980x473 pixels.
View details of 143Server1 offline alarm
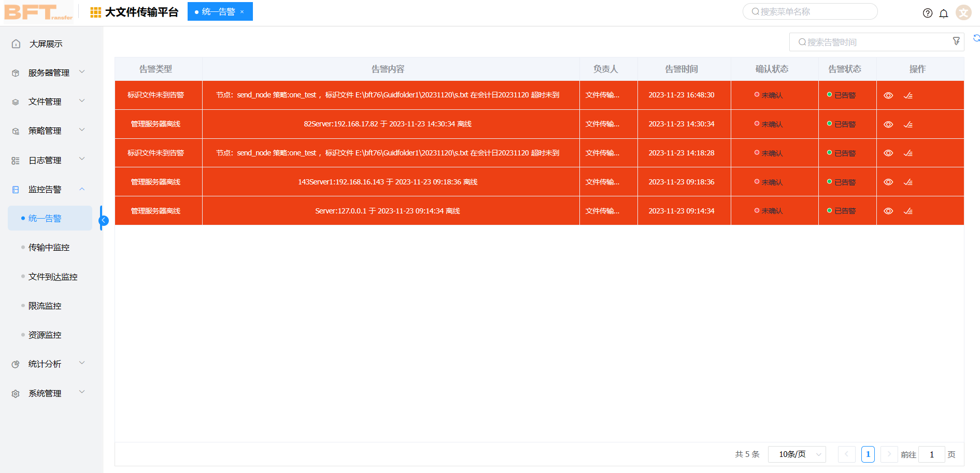[888, 182]
